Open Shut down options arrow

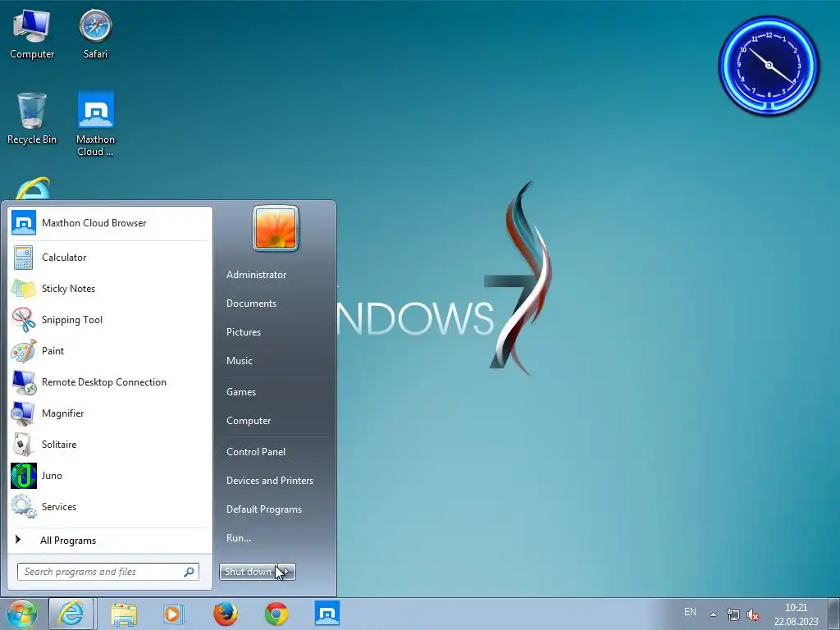click(288, 572)
